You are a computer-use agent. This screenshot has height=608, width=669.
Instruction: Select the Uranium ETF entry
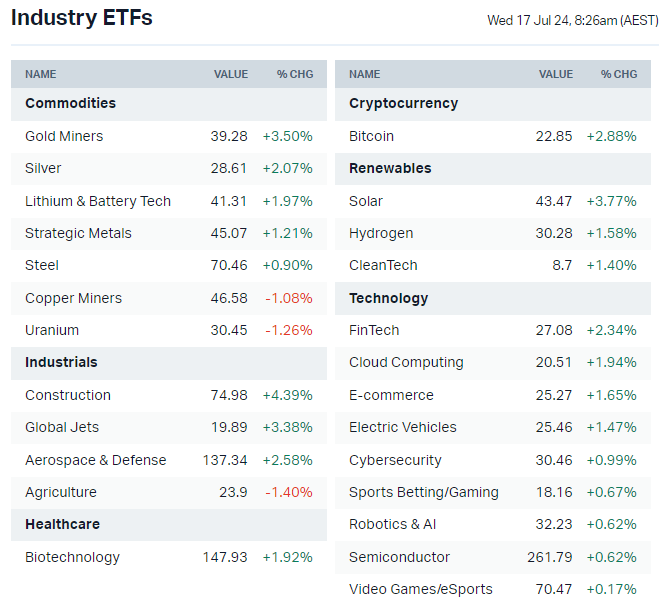(52, 330)
